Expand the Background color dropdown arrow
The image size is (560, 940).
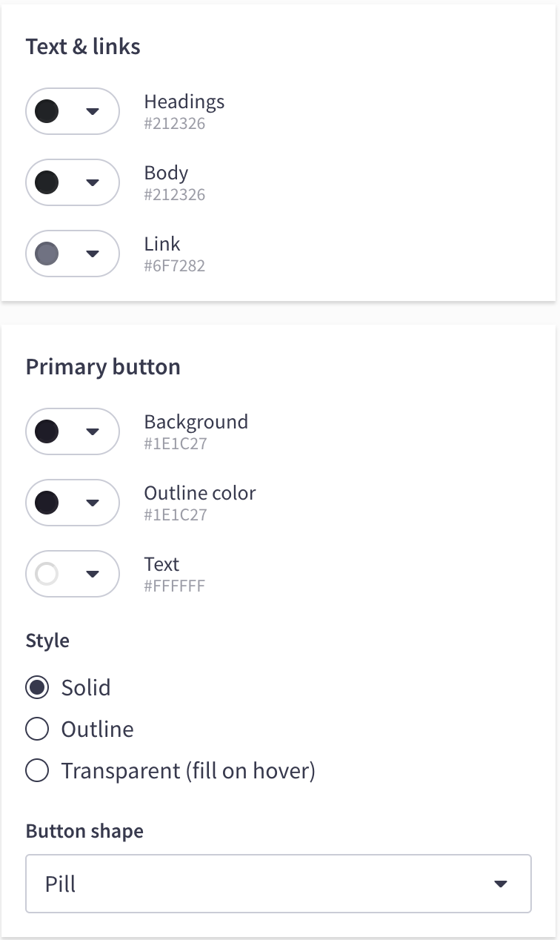(93, 431)
